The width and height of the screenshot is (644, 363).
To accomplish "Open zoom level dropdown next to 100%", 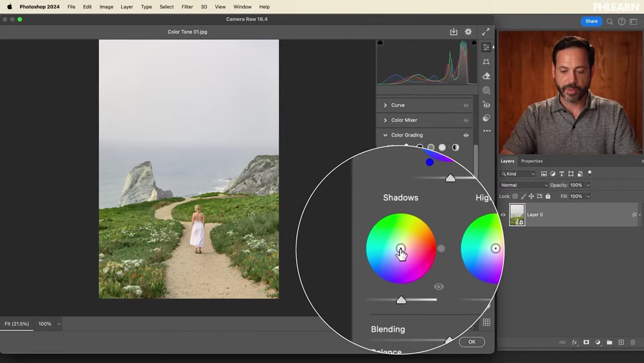I will (x=59, y=324).
